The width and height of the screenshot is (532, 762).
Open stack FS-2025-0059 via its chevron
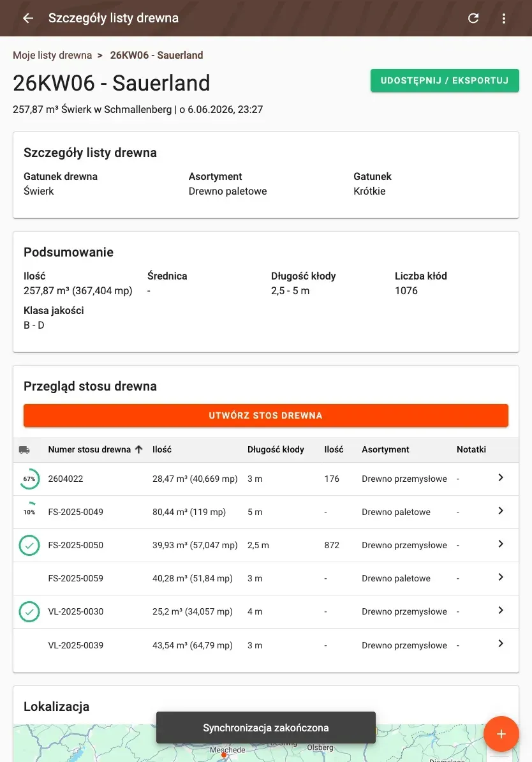click(501, 578)
